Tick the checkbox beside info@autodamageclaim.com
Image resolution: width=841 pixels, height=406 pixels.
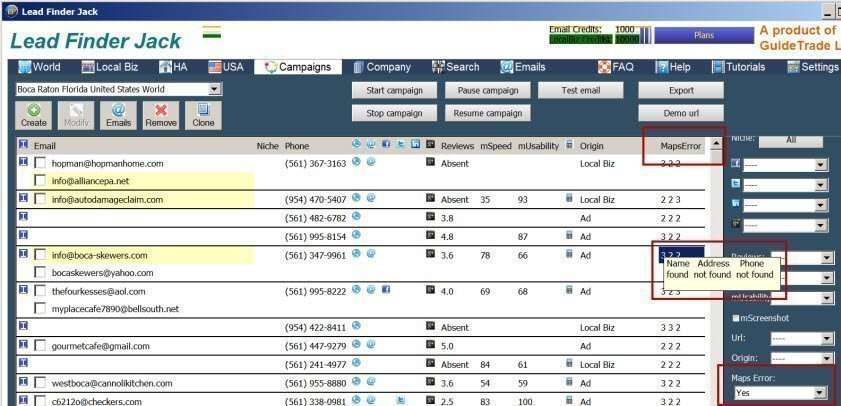point(40,200)
